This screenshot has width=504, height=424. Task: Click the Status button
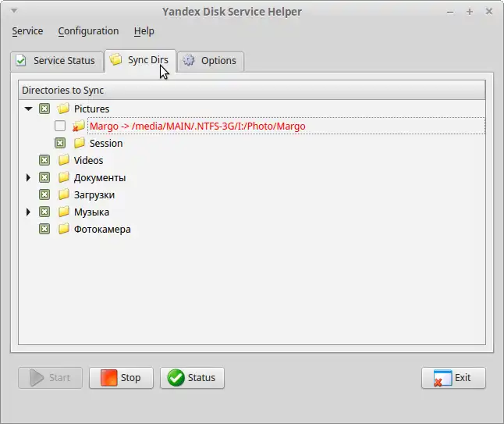pos(192,378)
